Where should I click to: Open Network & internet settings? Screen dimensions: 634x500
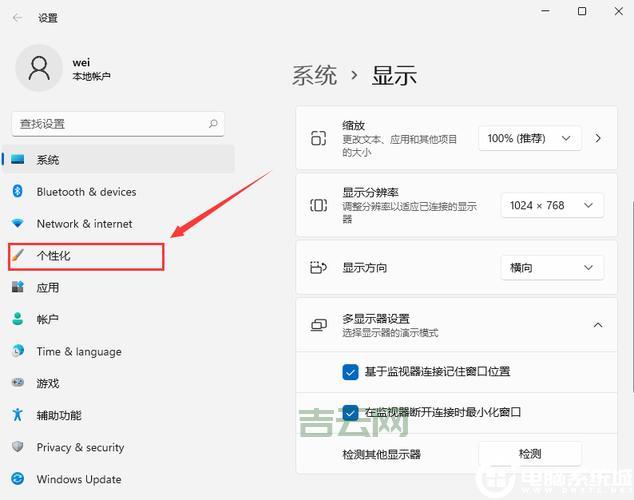(118, 223)
